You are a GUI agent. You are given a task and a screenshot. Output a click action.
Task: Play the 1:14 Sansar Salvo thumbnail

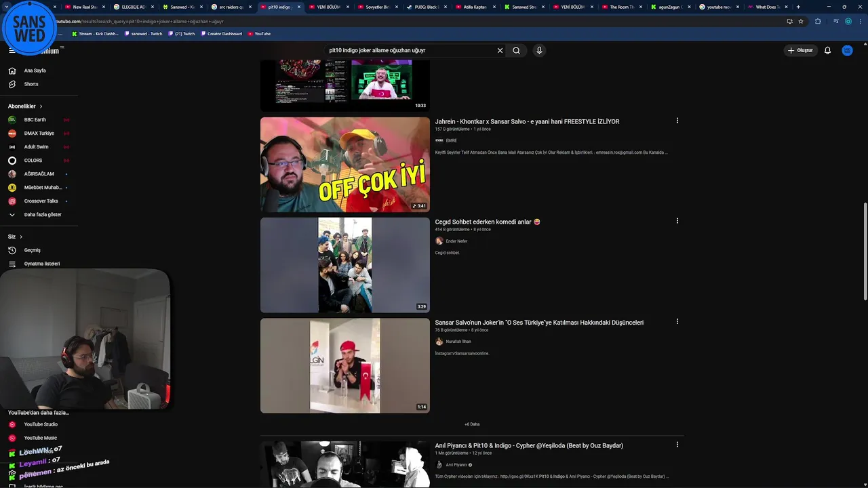click(x=345, y=365)
